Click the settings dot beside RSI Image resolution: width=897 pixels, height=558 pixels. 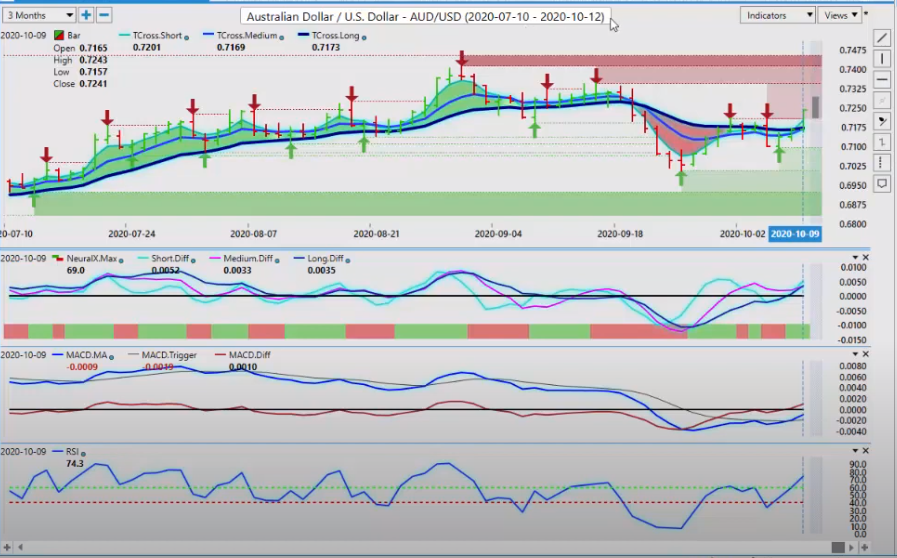click(x=83, y=453)
